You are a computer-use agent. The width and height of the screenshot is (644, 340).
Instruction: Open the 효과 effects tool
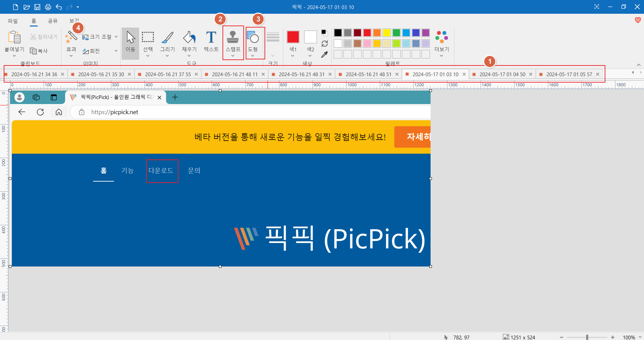pyautogui.click(x=71, y=41)
